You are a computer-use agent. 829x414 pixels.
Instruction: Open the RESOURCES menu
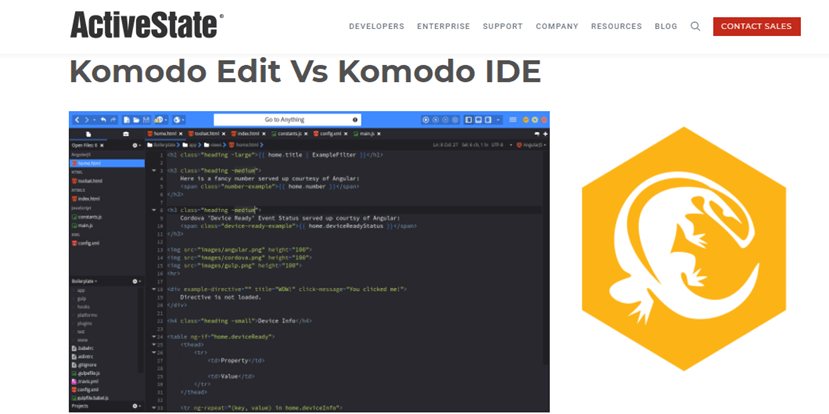[616, 26]
